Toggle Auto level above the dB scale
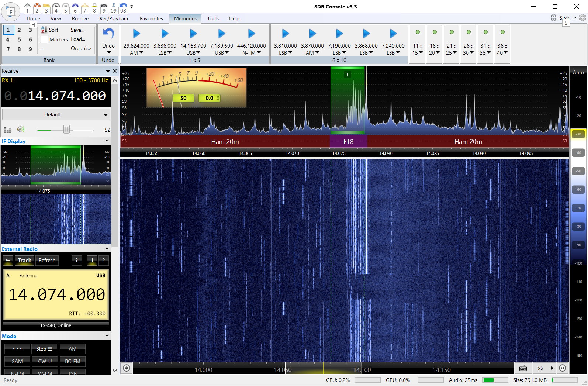 tap(578, 73)
